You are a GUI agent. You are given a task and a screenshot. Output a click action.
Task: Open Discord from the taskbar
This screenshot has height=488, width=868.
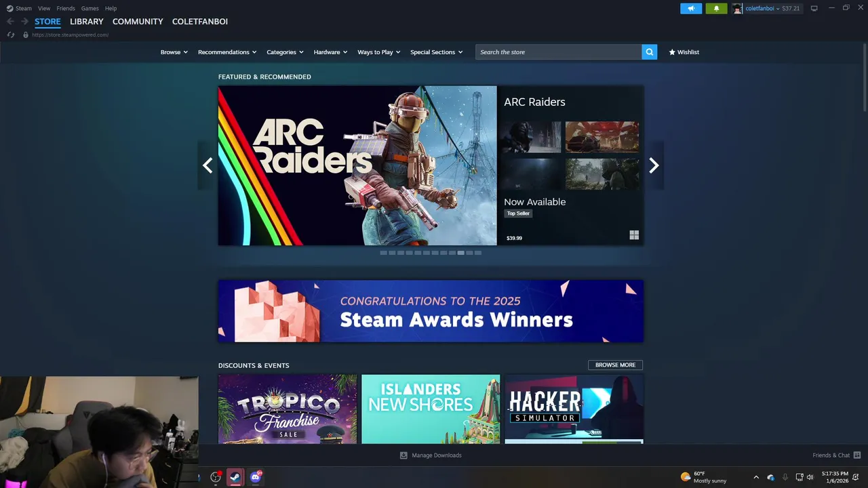pyautogui.click(x=256, y=477)
